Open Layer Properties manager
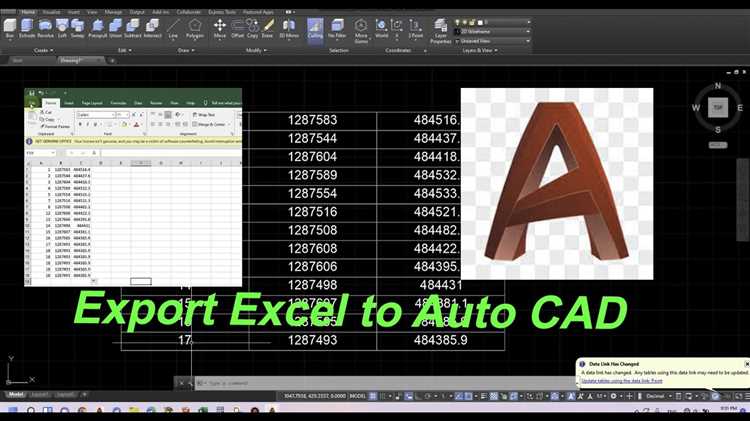Viewport: 750px width, 421px height. point(441,31)
